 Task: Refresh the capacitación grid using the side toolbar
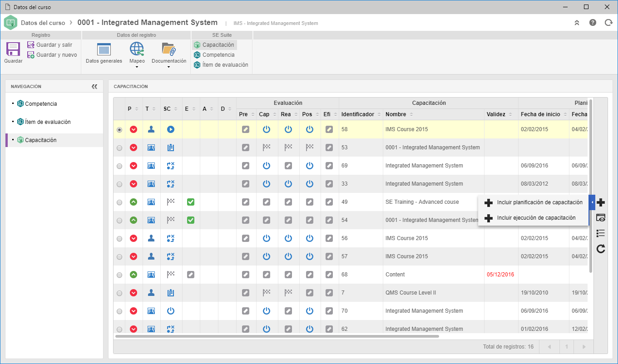coord(601,249)
